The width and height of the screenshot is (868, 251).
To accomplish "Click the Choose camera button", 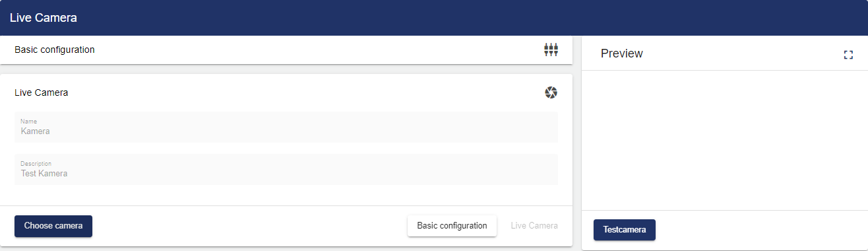I will click(53, 226).
